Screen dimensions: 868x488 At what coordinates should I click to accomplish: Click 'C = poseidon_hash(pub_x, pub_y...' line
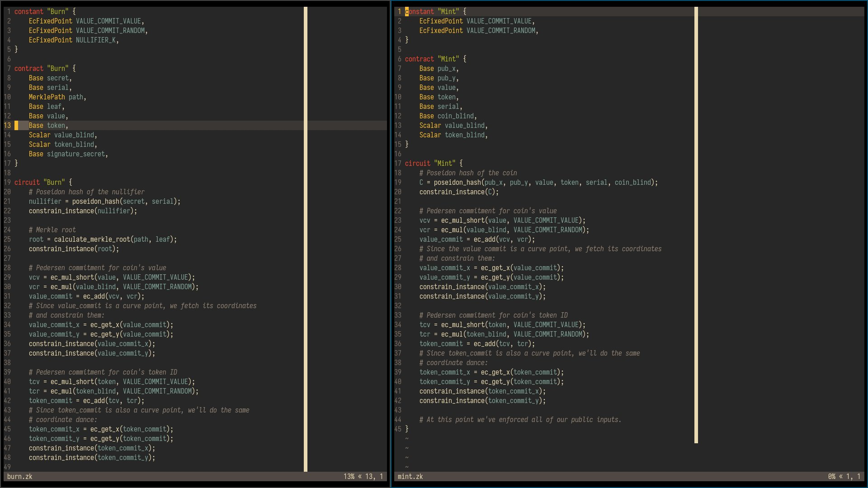pyautogui.click(x=539, y=183)
